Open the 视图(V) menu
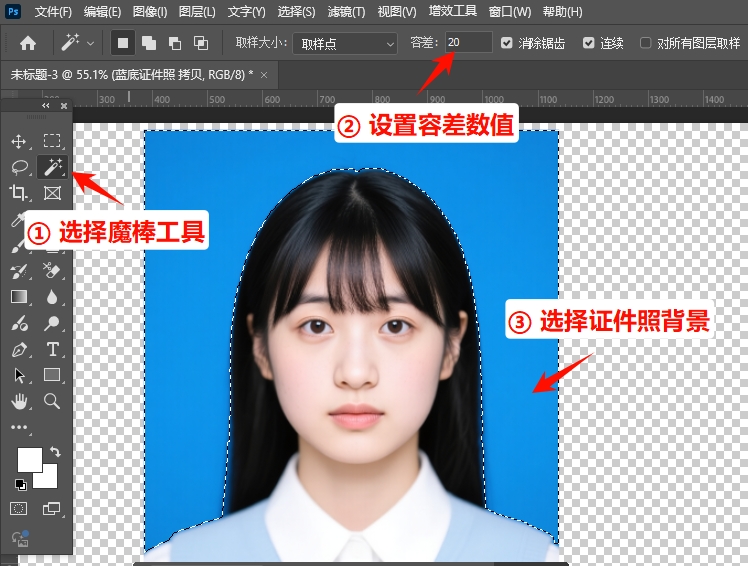 (x=396, y=12)
